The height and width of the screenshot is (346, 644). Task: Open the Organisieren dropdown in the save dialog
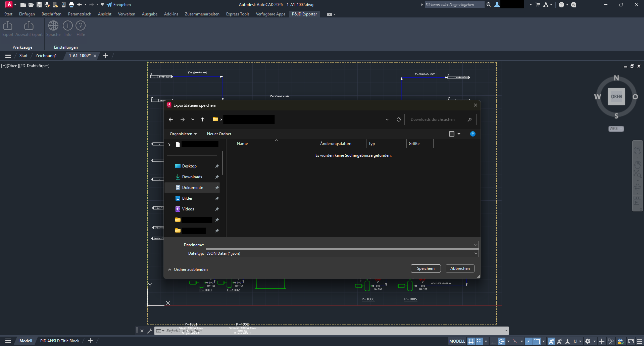click(x=183, y=134)
